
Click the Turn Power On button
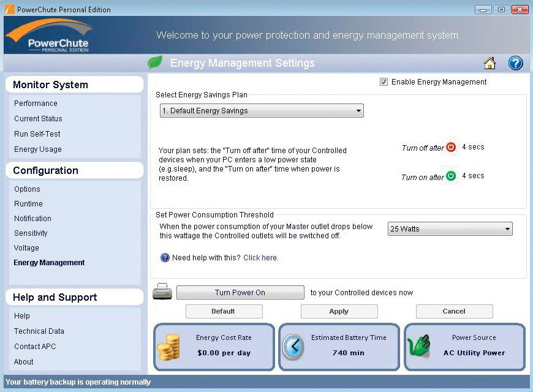point(240,292)
